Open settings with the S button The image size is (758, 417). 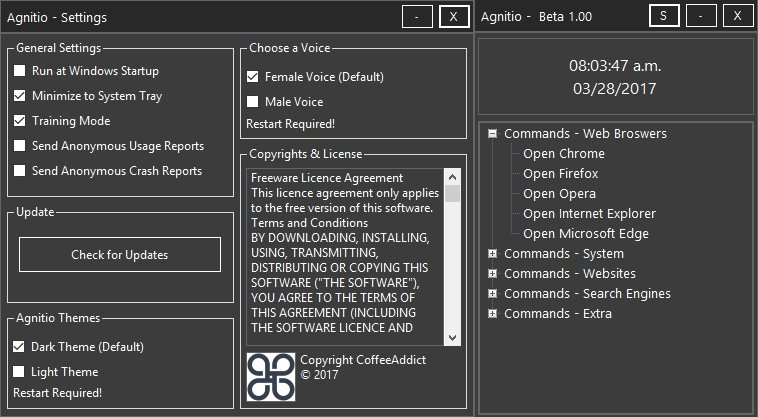coord(664,16)
